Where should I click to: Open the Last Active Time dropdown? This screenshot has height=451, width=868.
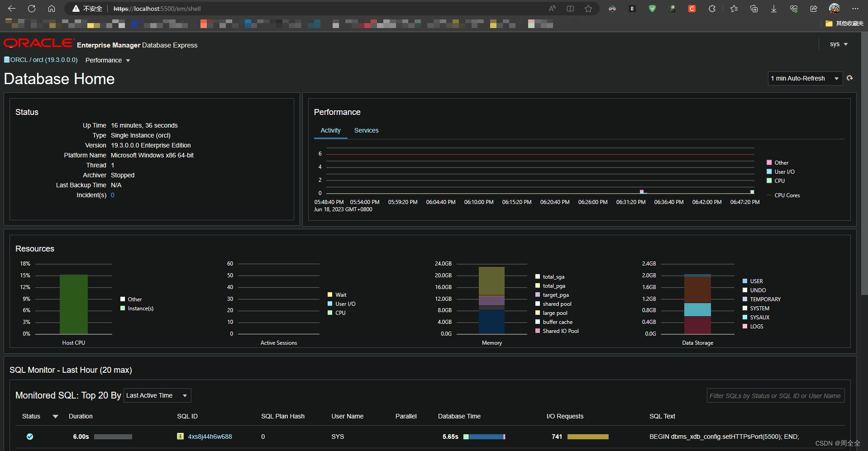click(x=157, y=395)
